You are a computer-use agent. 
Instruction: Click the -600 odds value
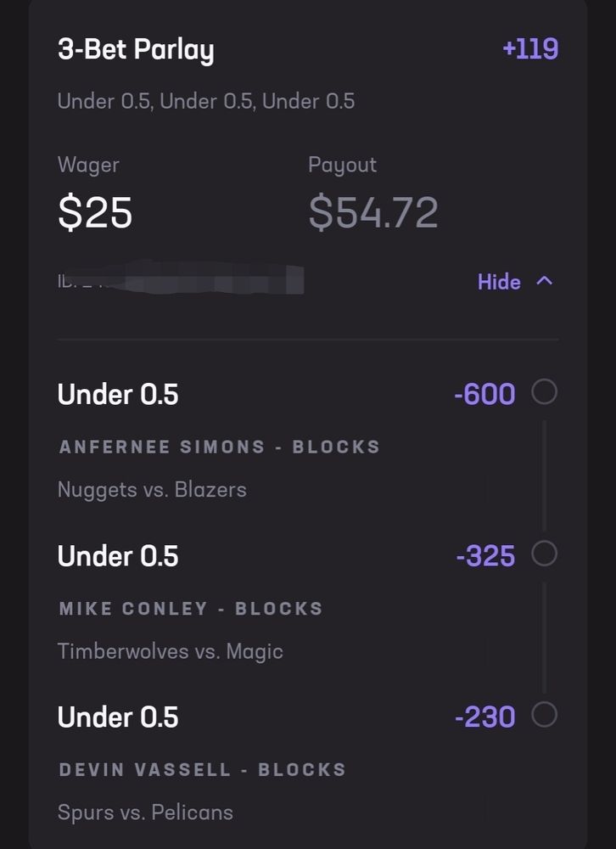484,394
